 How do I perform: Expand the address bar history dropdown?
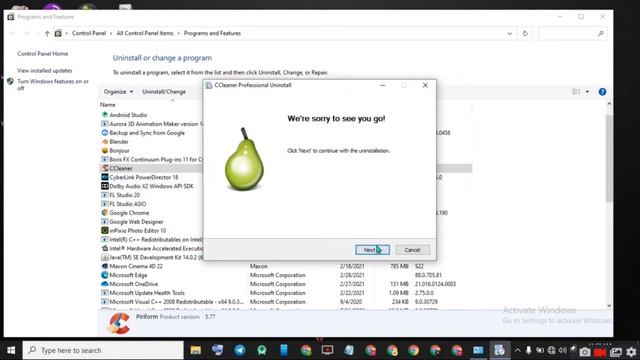pos(509,33)
